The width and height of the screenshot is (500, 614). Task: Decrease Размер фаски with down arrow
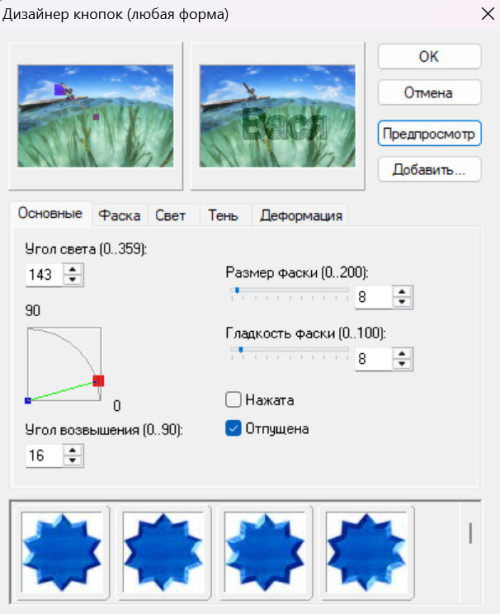pyautogui.click(x=402, y=302)
